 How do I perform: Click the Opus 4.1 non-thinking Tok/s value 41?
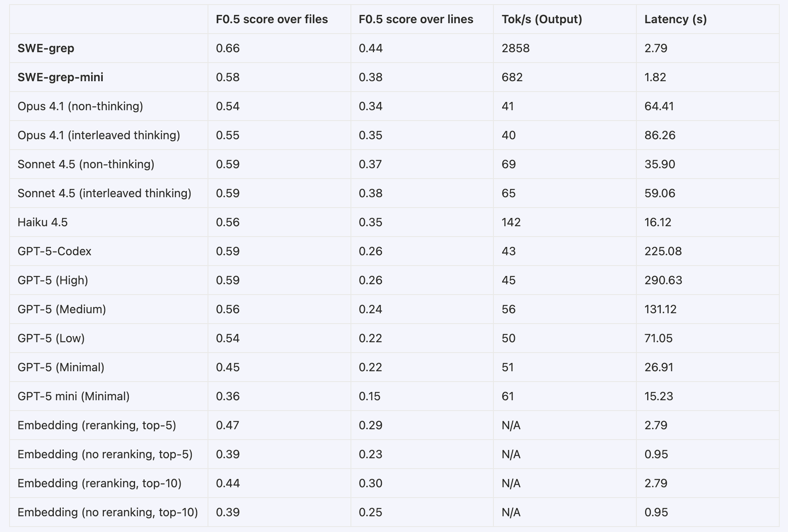click(508, 106)
